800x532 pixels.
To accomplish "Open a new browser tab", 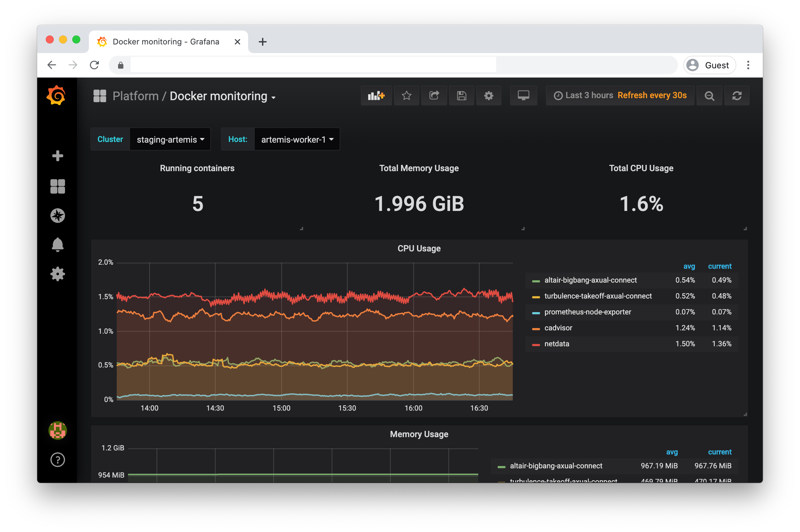I will tap(263, 42).
